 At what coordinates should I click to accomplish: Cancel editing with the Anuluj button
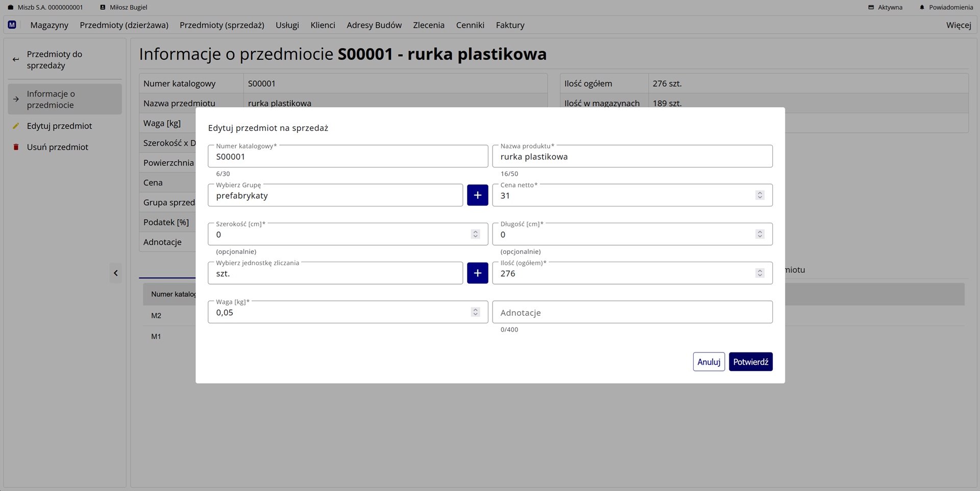(708, 361)
